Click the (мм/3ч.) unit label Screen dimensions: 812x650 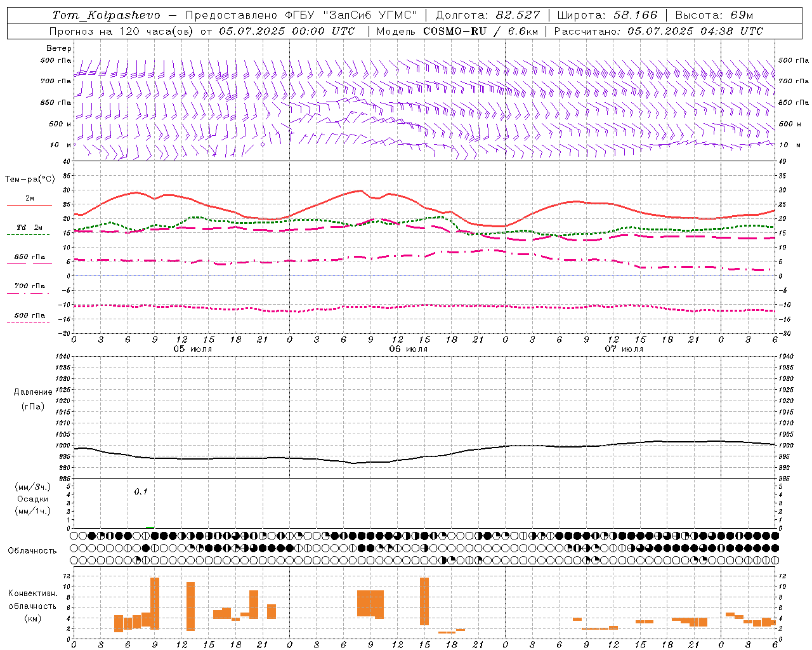pos(33,487)
